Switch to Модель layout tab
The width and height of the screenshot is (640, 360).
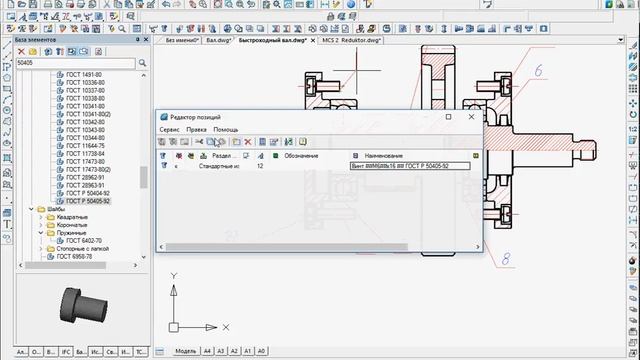click(185, 351)
